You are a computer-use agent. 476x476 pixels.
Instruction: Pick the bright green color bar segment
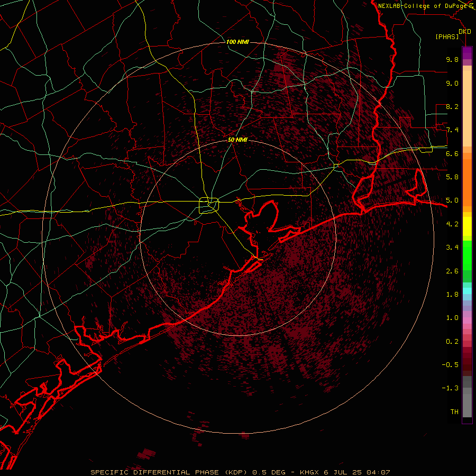467,255
